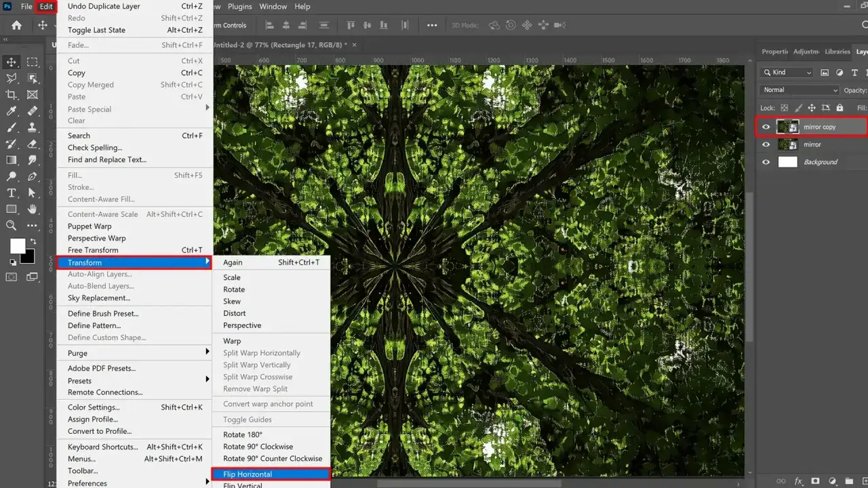Click the background black color swatch
The image size is (868, 488).
click(29, 258)
